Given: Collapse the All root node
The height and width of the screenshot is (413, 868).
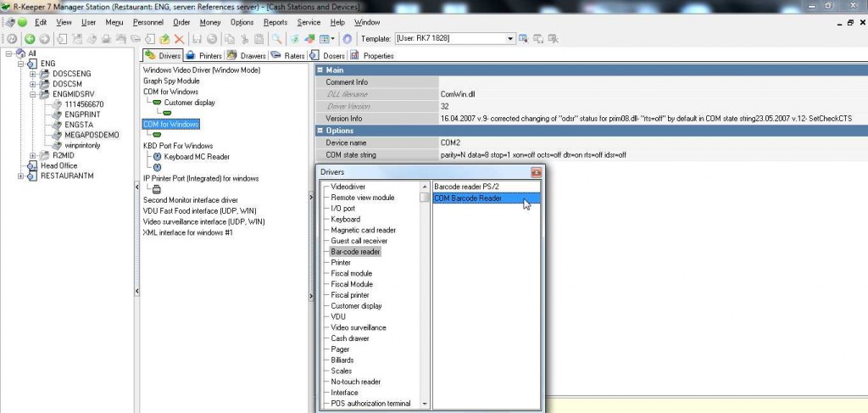Looking at the screenshot, I should 9,53.
